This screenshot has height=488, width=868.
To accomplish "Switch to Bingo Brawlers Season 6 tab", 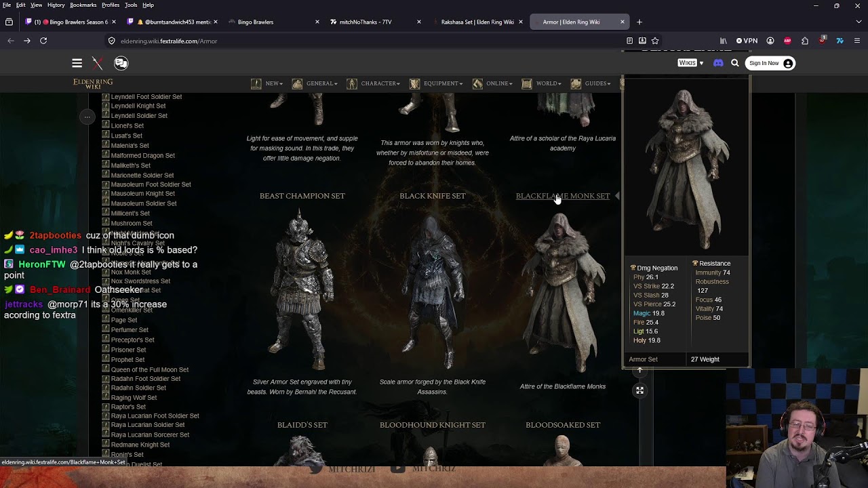I will click(x=71, y=22).
